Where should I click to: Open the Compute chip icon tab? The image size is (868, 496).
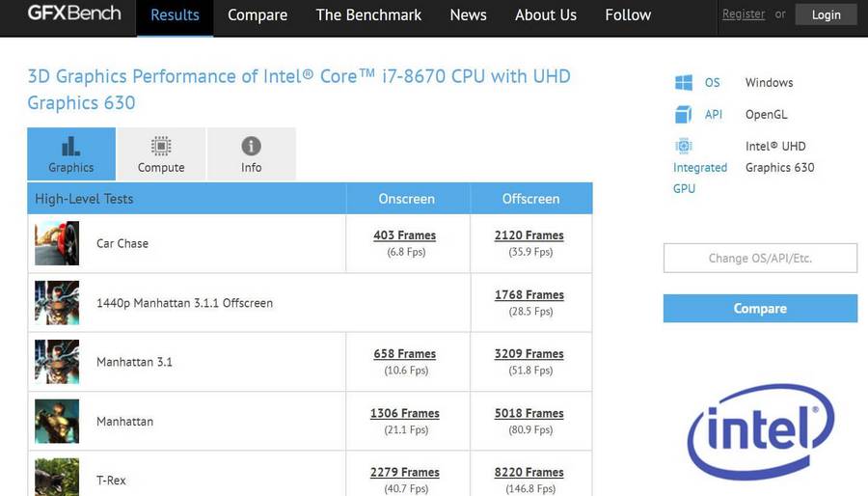161,153
